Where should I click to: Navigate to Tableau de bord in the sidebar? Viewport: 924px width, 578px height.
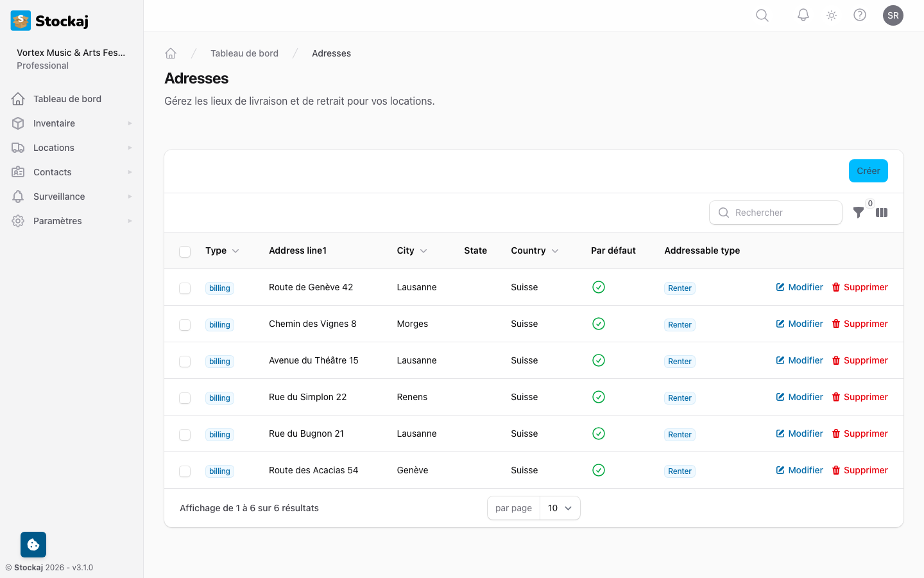pyautogui.click(x=67, y=98)
